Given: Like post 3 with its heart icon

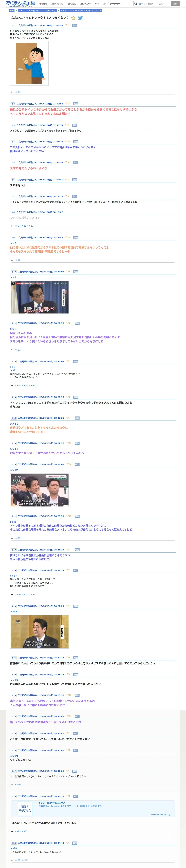Looking at the screenshot, I should pos(66,125).
